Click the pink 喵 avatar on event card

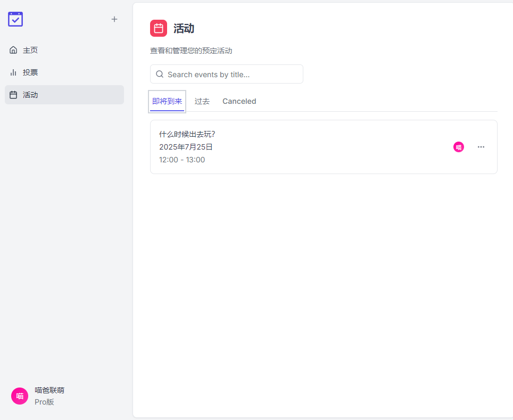pyautogui.click(x=459, y=147)
